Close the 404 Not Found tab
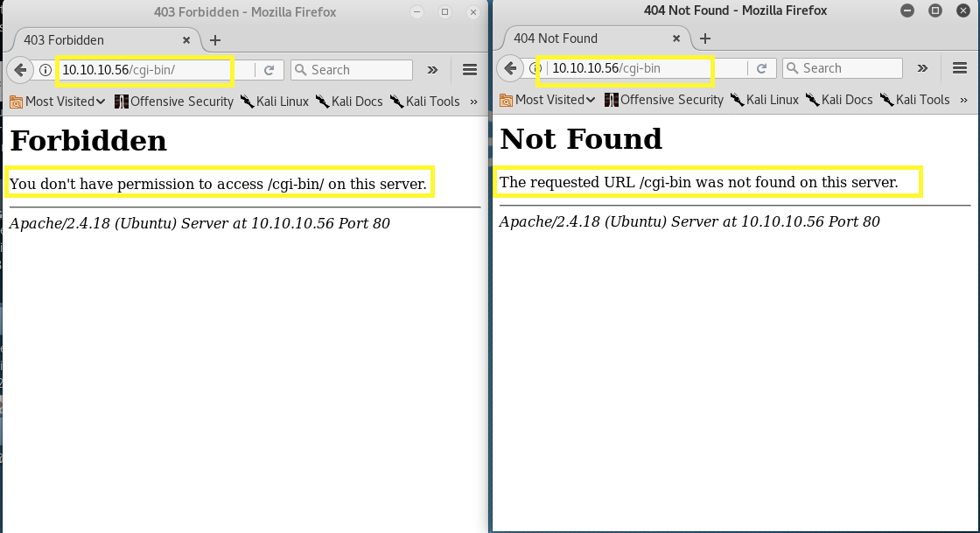980x533 pixels. tap(675, 39)
